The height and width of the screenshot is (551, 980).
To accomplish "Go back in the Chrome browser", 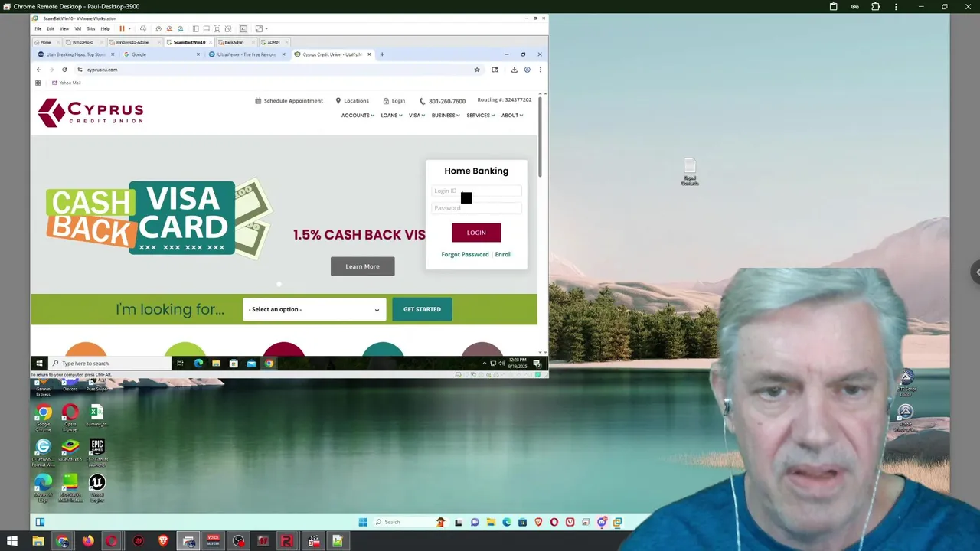I will click(38, 70).
